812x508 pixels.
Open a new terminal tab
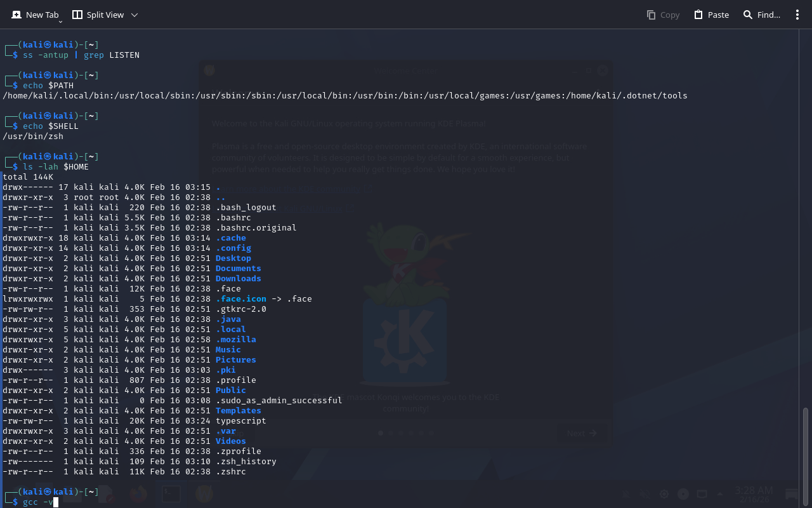[x=35, y=15]
